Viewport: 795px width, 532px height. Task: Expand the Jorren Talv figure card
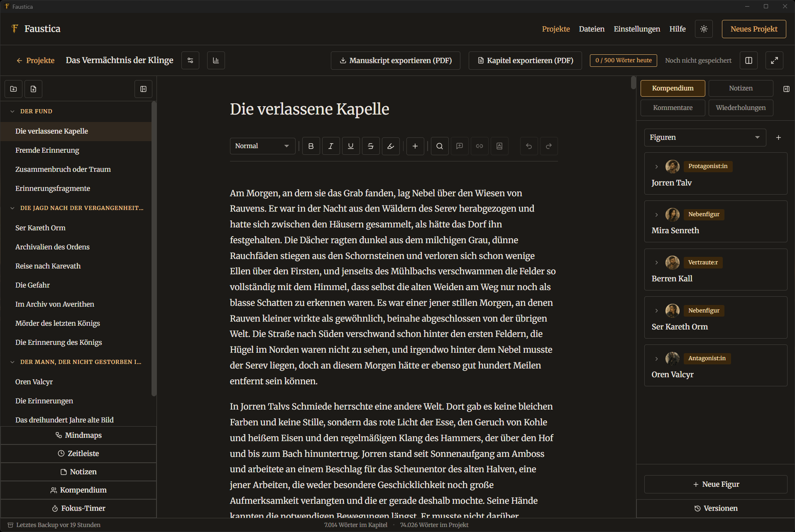point(656,166)
